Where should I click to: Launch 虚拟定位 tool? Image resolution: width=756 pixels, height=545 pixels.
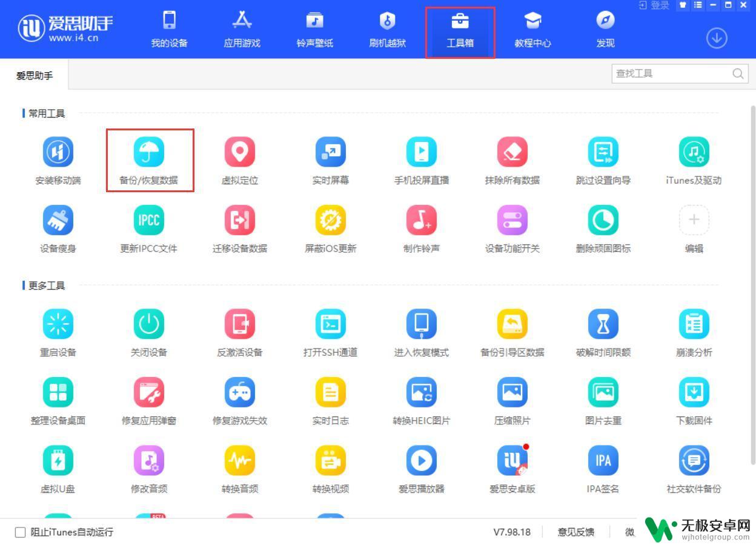click(x=240, y=152)
